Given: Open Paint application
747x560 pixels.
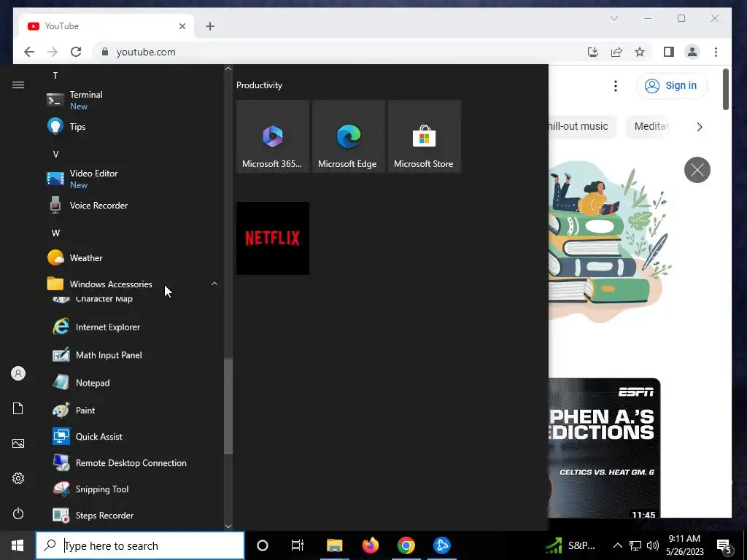Looking at the screenshot, I should [x=133, y=410].
